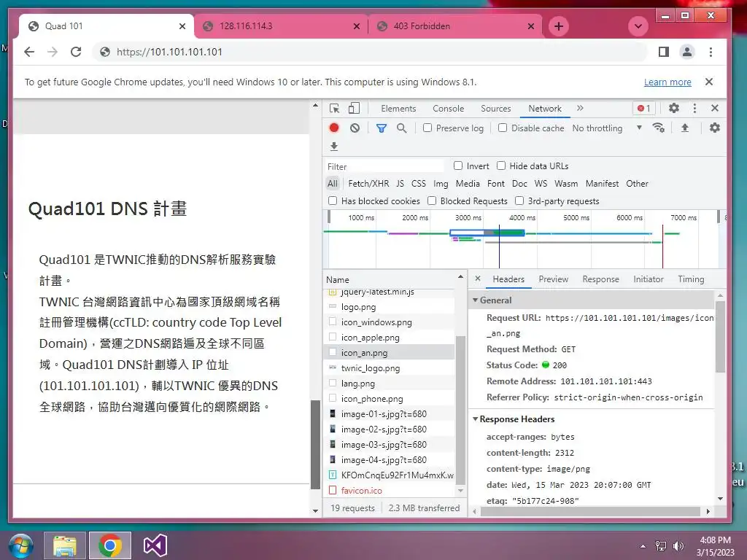Screen dimensions: 747x560
Task: Check 3rd-party requests checkbox
Action: click(x=519, y=201)
